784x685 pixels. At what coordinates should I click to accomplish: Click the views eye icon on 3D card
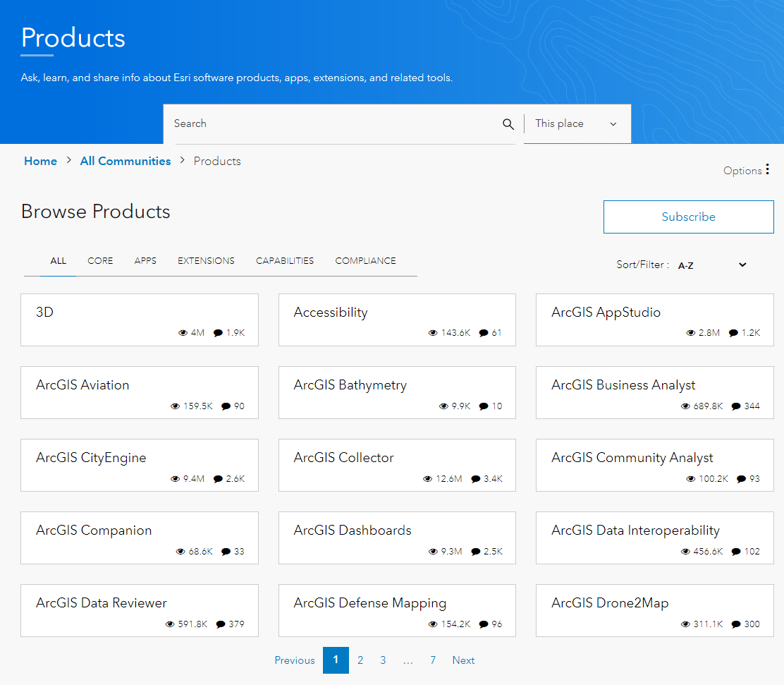tap(183, 333)
